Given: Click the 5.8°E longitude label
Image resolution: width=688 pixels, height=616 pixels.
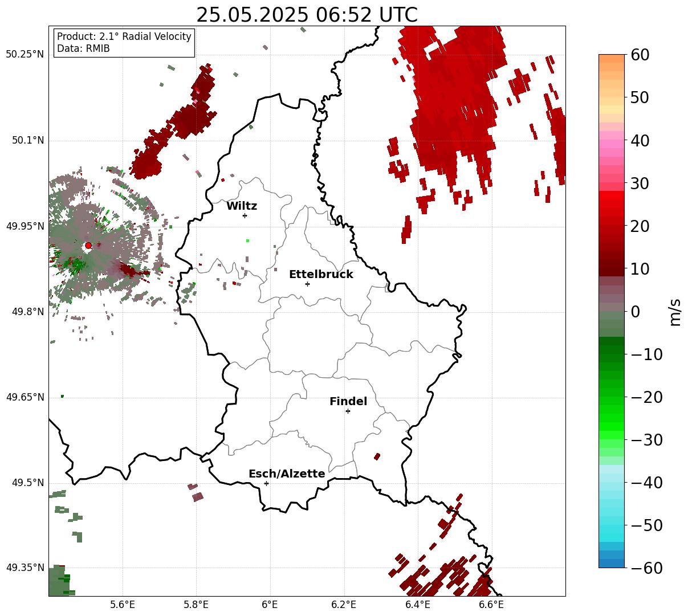Looking at the screenshot, I should [x=196, y=605].
